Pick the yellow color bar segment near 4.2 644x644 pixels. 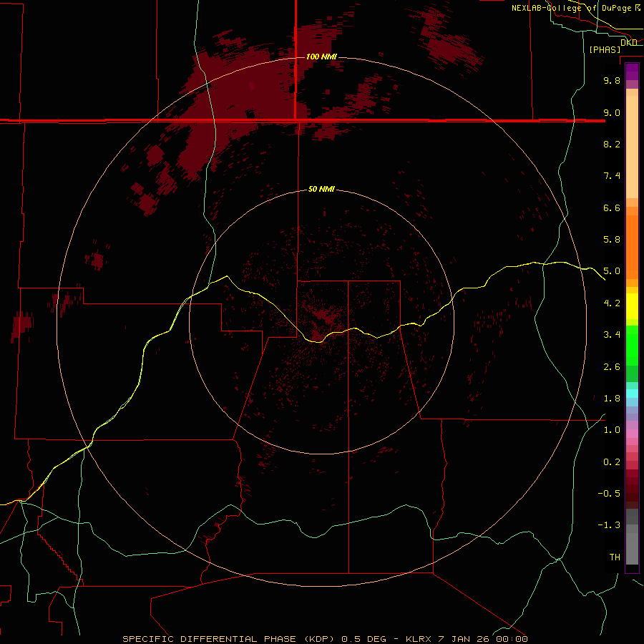pyautogui.click(x=632, y=306)
